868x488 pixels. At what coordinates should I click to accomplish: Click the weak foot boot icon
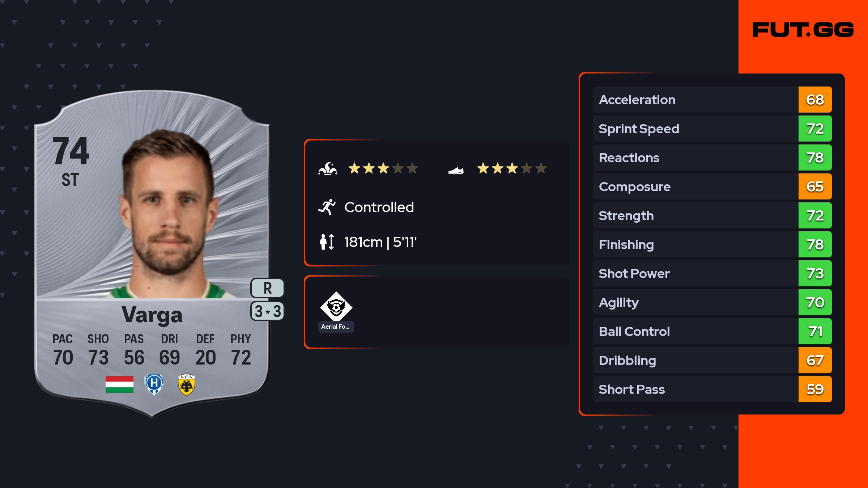(x=456, y=170)
